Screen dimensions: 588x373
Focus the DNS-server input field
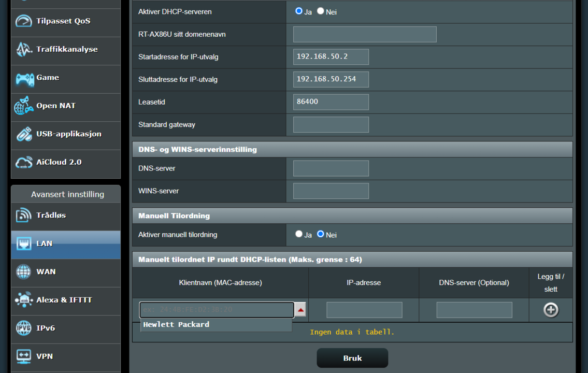[x=331, y=168]
